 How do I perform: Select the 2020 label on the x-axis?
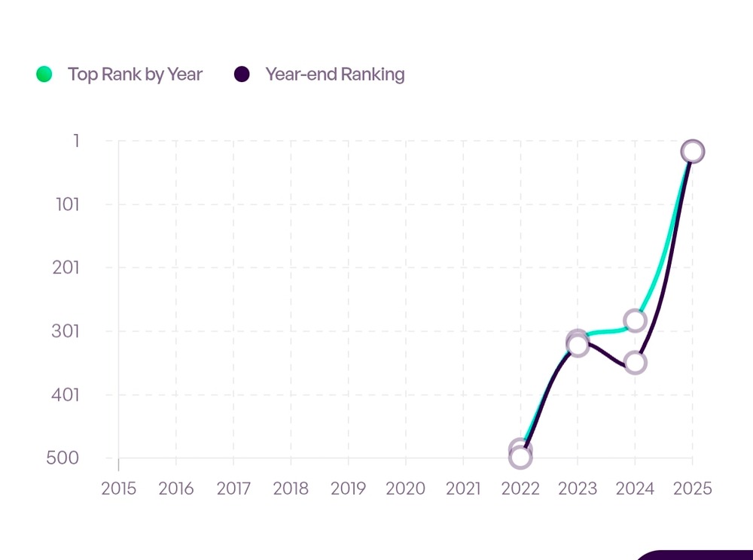tap(406, 488)
